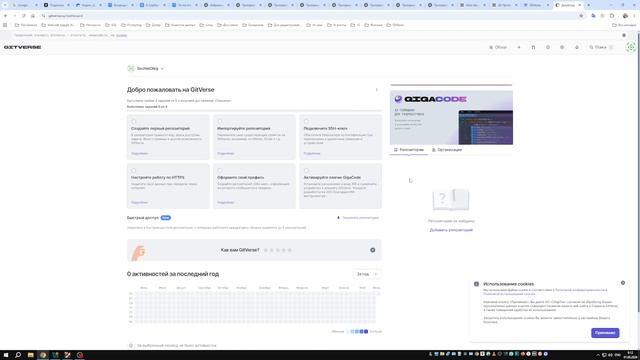Click the darkest activity legend swatch
Viewport: 640px width, 360px height.
pyautogui.click(x=366, y=332)
